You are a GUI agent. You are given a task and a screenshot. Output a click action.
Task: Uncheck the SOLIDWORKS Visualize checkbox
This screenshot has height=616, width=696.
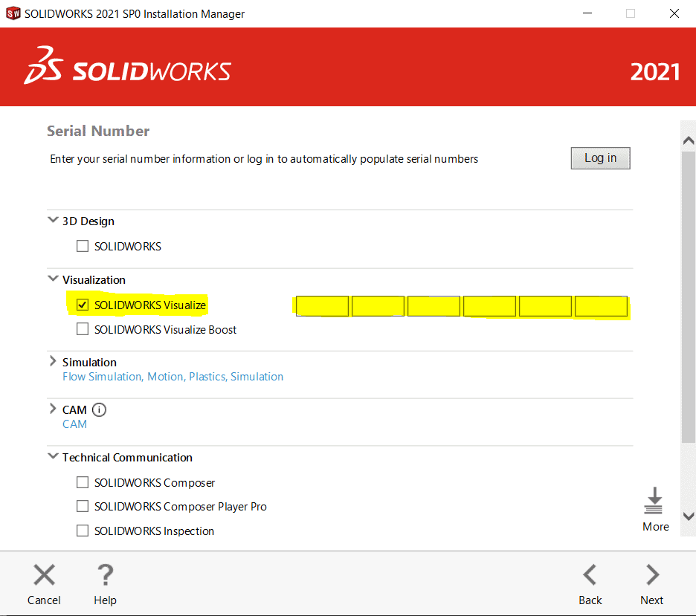tap(83, 305)
